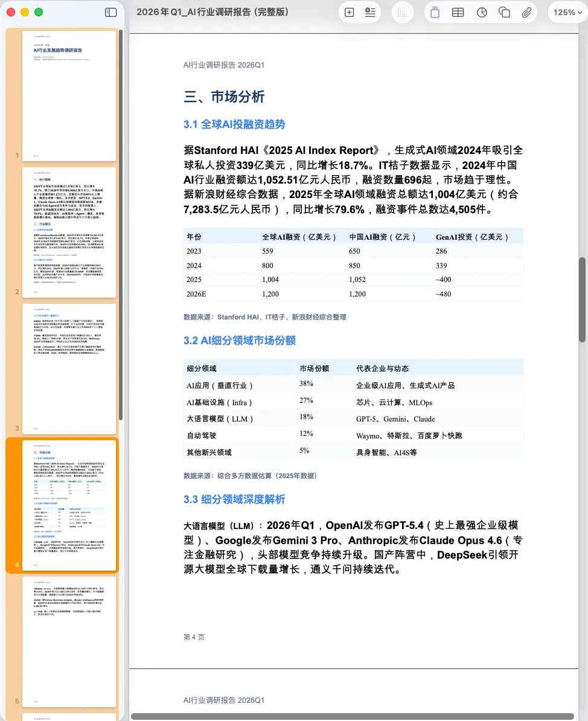This screenshot has width=588, height=721.
Task: Click the 自动驾驶 row label
Action: (202, 435)
